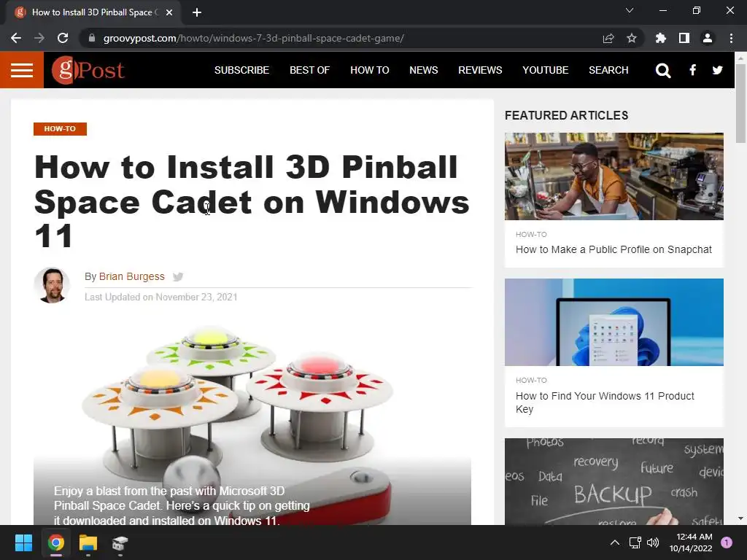Click scrollbar up arrow
This screenshot has width=747, height=560.
click(740, 58)
